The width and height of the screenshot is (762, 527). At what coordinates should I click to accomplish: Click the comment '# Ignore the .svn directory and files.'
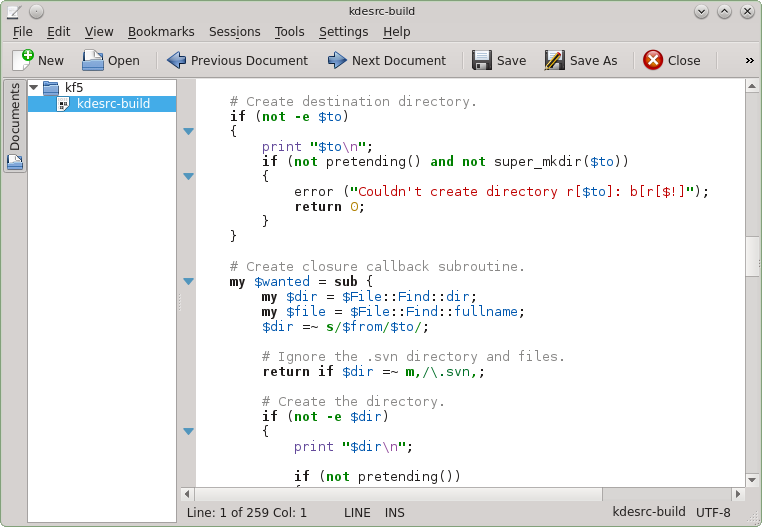pos(414,356)
